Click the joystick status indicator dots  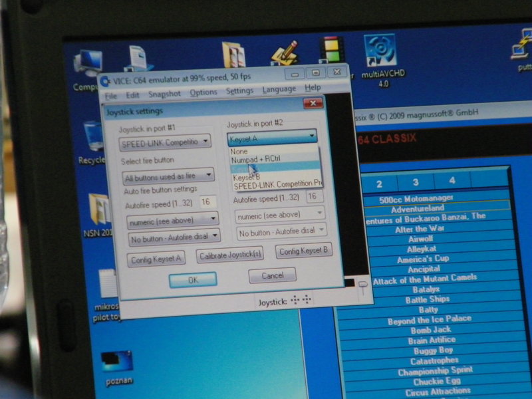[x=301, y=301]
